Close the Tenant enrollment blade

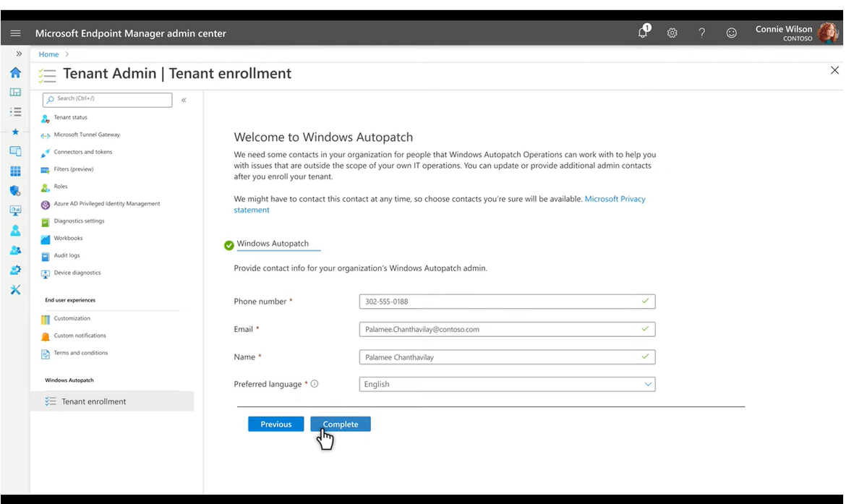(x=834, y=70)
